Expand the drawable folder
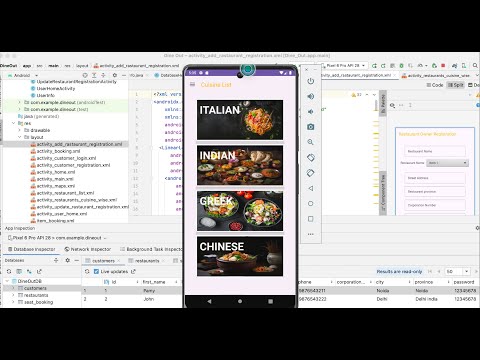 pyautogui.click(x=19, y=130)
